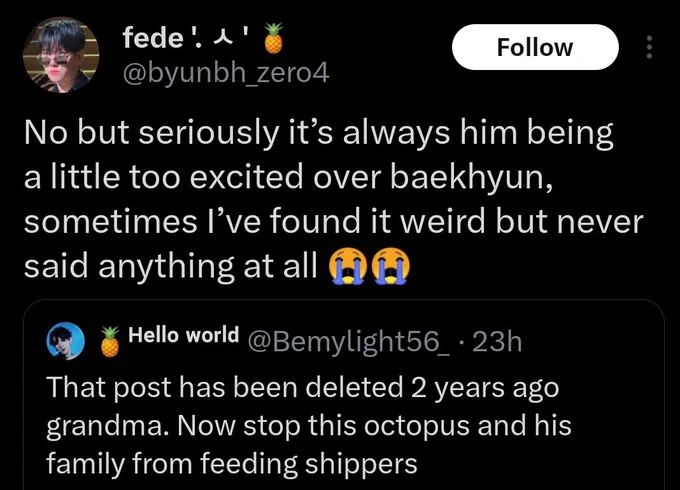The image size is (680, 490).
Task: Click the display name fede
Action: [153, 38]
